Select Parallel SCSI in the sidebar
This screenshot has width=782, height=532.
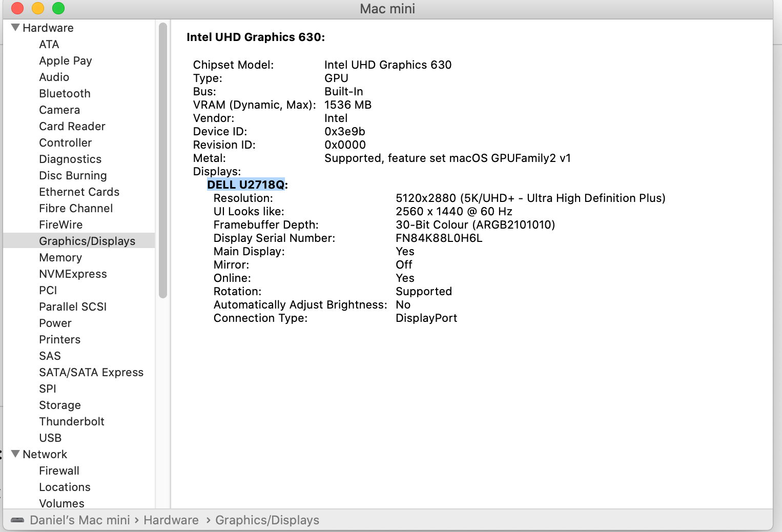pyautogui.click(x=73, y=306)
